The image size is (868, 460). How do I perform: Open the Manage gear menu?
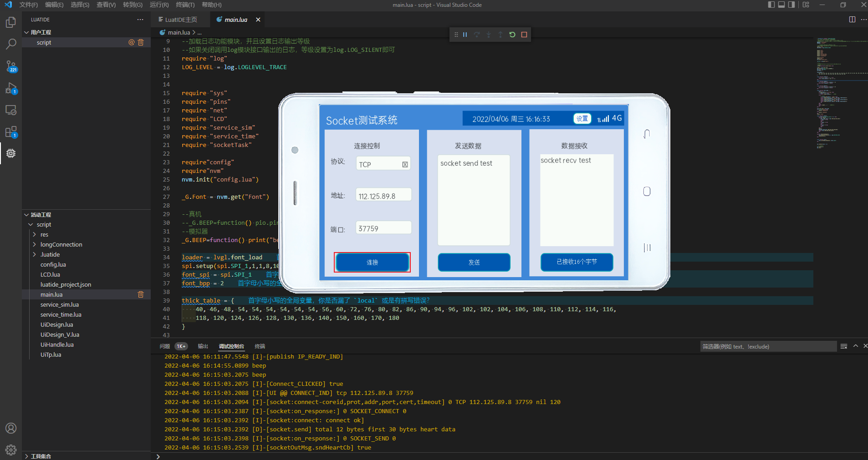click(x=11, y=450)
